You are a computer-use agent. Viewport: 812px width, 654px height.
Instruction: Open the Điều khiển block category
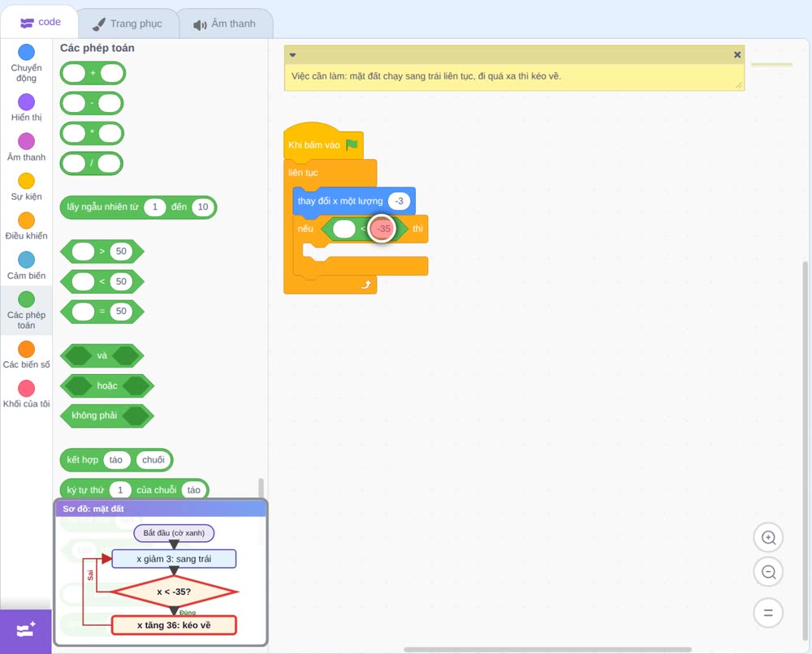(x=27, y=226)
